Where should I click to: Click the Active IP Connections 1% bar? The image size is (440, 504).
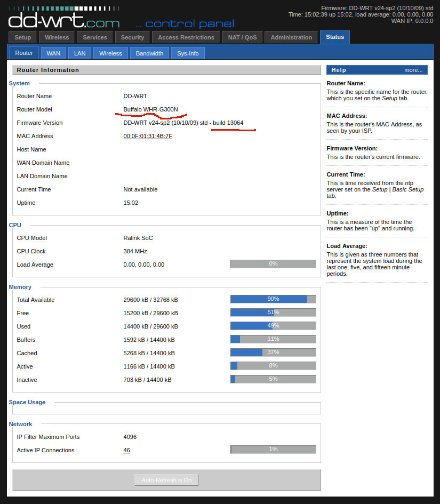pos(273,450)
